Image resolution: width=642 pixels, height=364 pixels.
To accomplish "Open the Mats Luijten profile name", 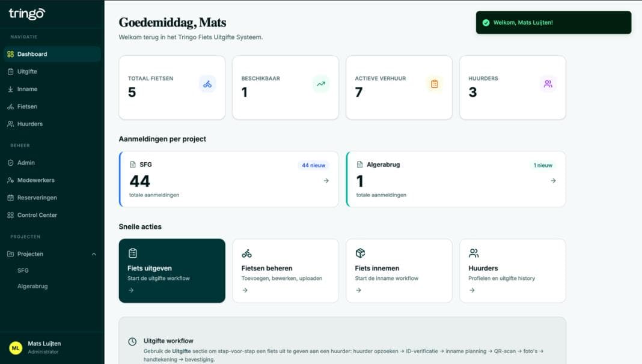I will (x=44, y=344).
